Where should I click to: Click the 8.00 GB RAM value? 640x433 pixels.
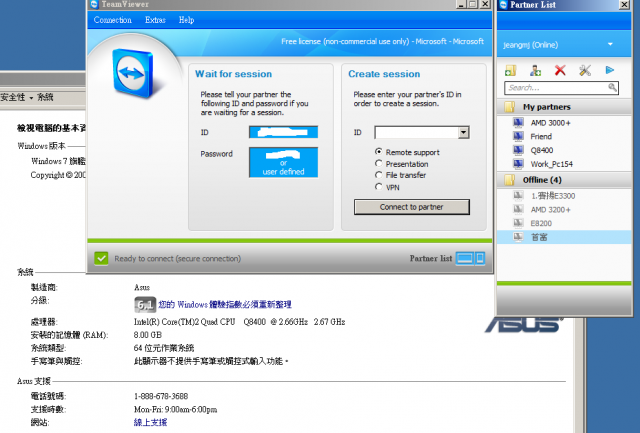148,335
